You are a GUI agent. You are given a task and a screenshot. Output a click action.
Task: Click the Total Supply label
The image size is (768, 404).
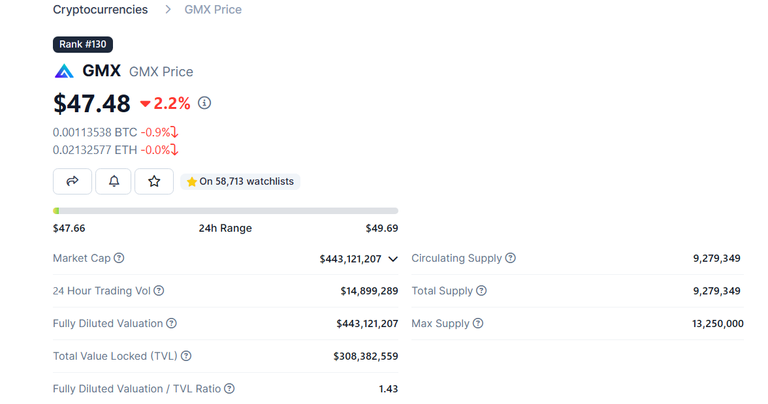coord(442,291)
